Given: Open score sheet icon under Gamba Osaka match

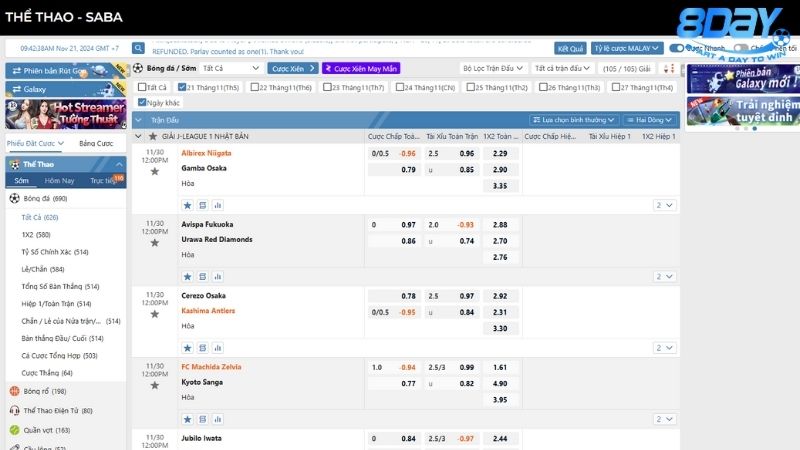Looking at the screenshot, I should coord(203,205).
